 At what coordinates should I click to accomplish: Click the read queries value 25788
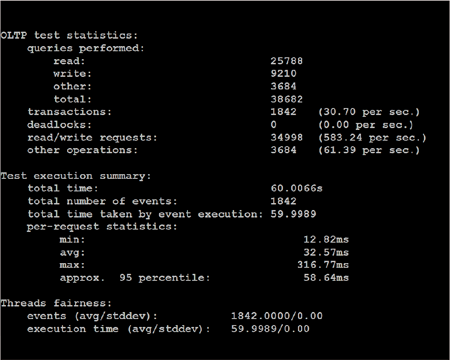click(x=286, y=61)
